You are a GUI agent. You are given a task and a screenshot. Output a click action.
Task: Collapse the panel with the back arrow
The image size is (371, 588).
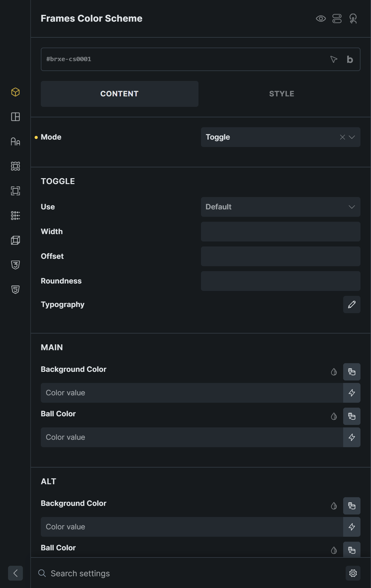click(15, 573)
